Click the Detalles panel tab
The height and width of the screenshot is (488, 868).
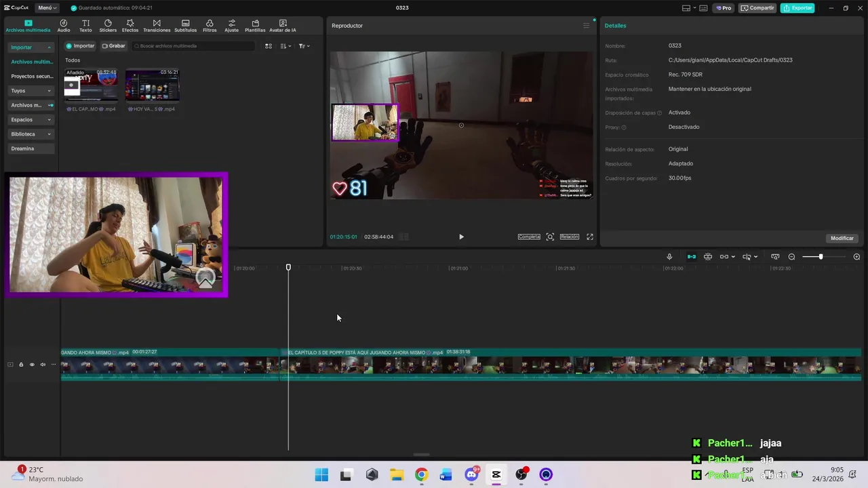pos(616,26)
